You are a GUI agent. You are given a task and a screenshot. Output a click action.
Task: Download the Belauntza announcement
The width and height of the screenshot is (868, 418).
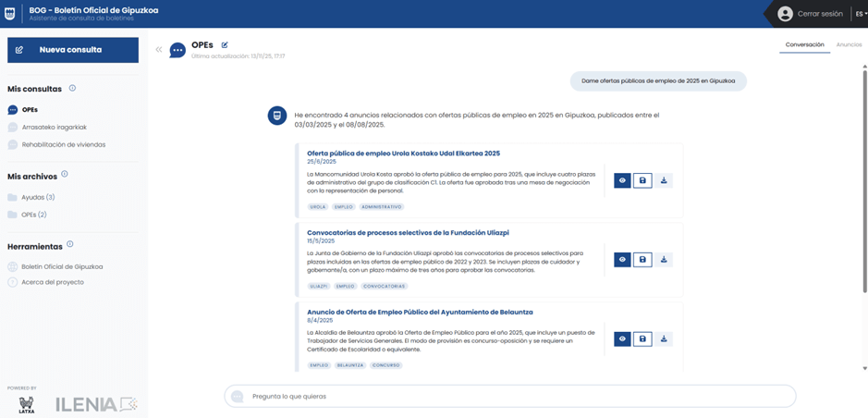point(664,339)
